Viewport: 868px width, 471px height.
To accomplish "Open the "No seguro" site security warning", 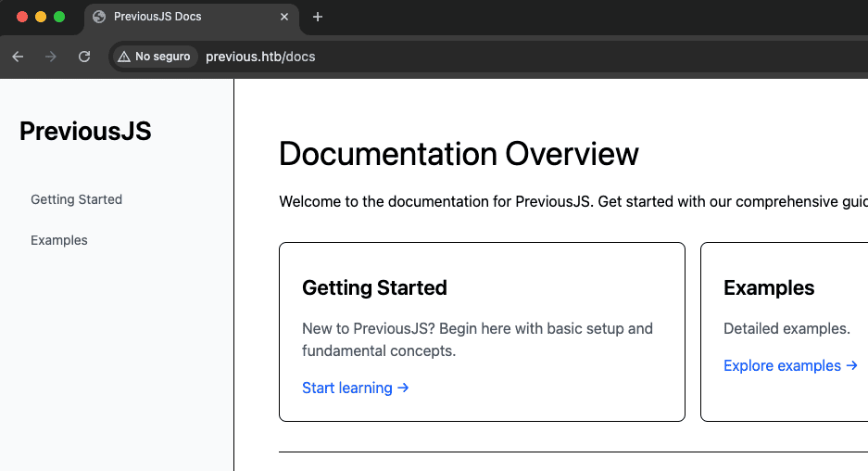I will (x=155, y=57).
